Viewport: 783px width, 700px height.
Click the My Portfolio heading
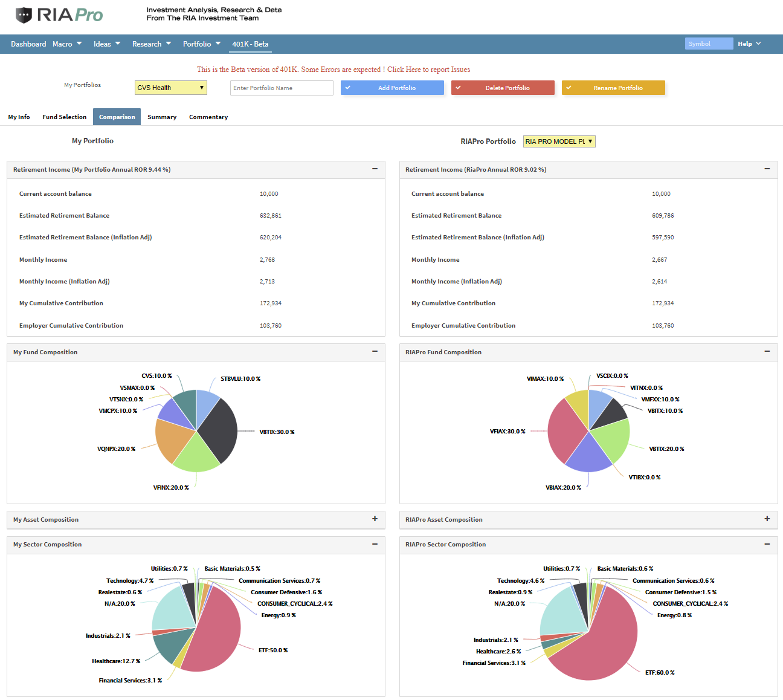[x=92, y=141]
